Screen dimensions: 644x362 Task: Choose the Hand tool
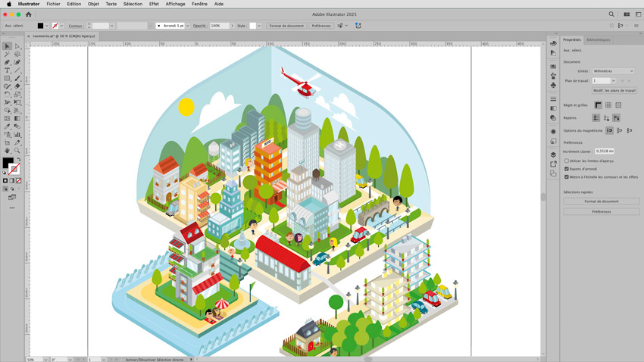click(8, 151)
